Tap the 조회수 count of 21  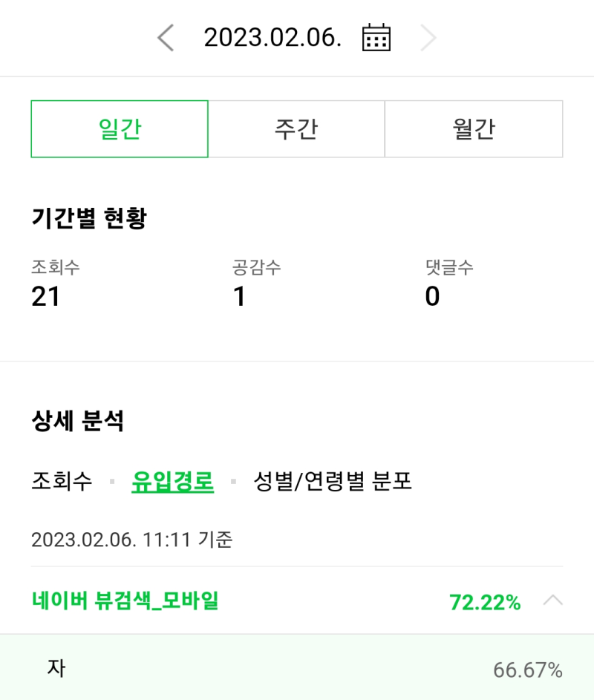45,296
